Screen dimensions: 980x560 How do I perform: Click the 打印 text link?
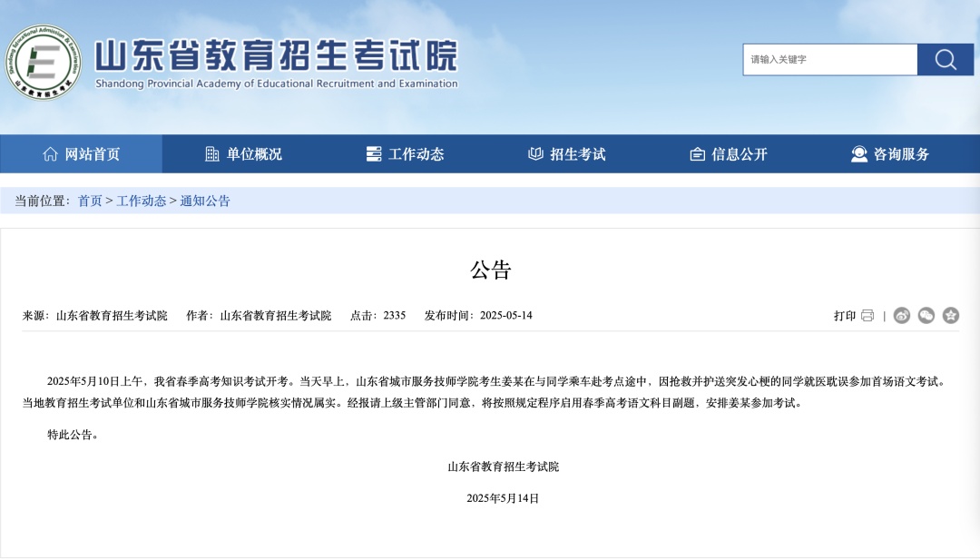(845, 316)
